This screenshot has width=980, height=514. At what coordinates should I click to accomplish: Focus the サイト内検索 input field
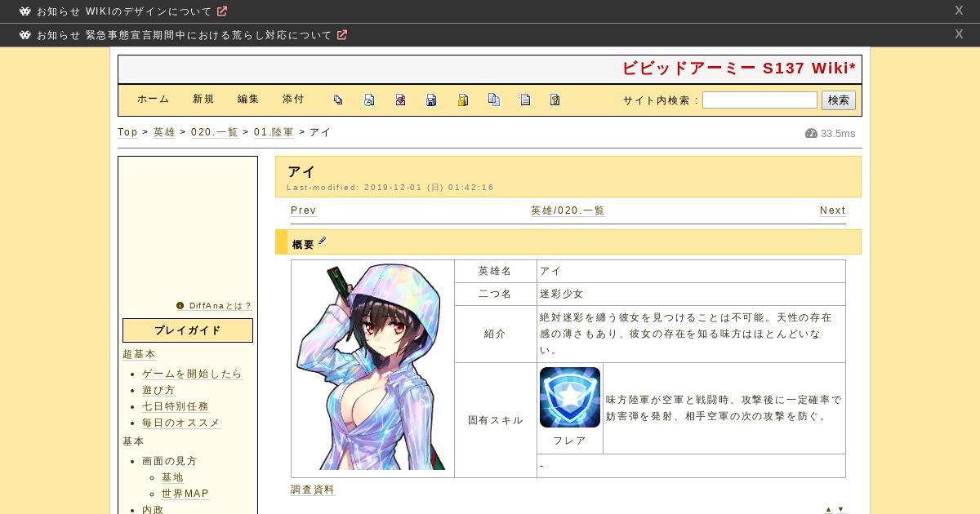click(759, 100)
